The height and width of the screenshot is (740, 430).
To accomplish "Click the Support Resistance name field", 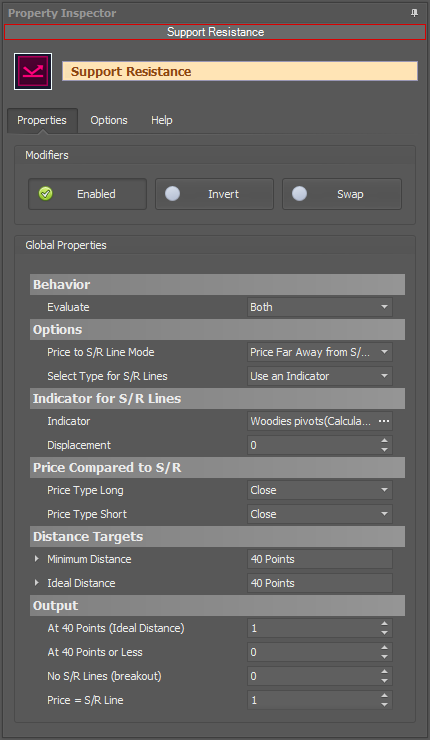I will pos(240,71).
